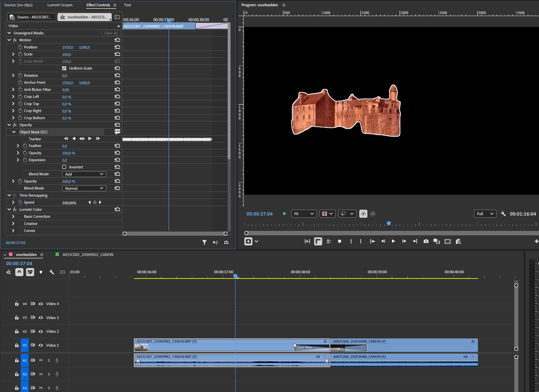Click the Export Frame camera icon

[x=426, y=241]
